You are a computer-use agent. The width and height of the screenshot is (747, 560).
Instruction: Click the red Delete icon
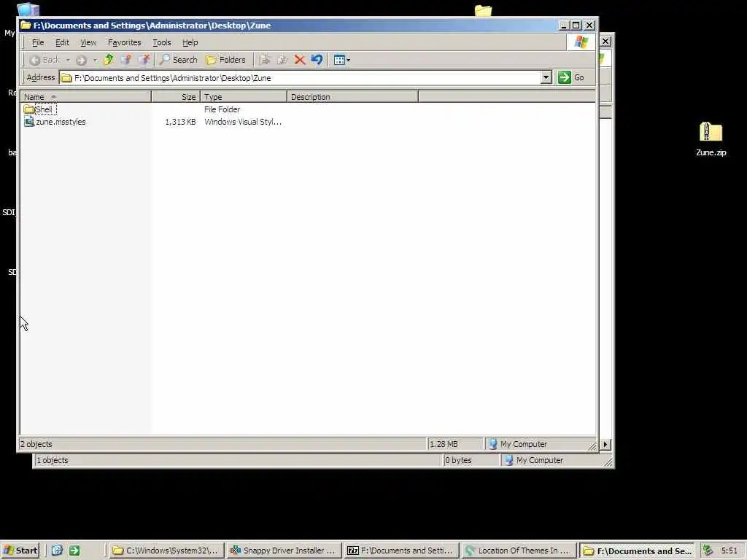coord(300,60)
